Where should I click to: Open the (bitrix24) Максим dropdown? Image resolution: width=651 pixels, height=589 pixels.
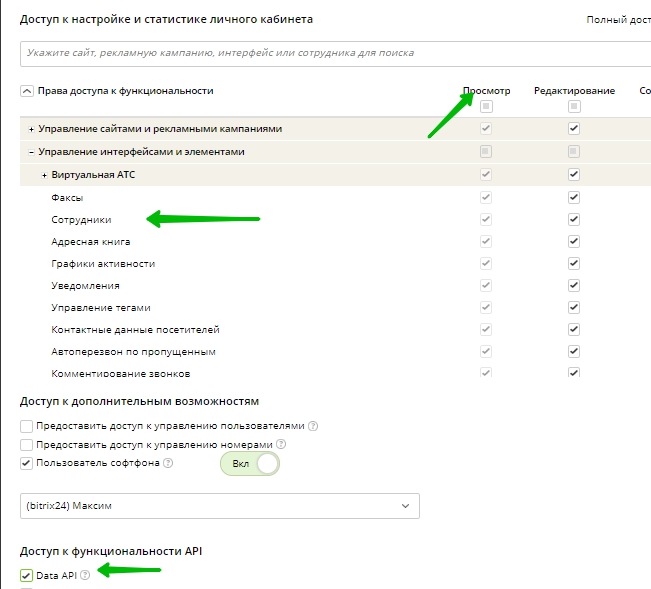tap(220, 506)
